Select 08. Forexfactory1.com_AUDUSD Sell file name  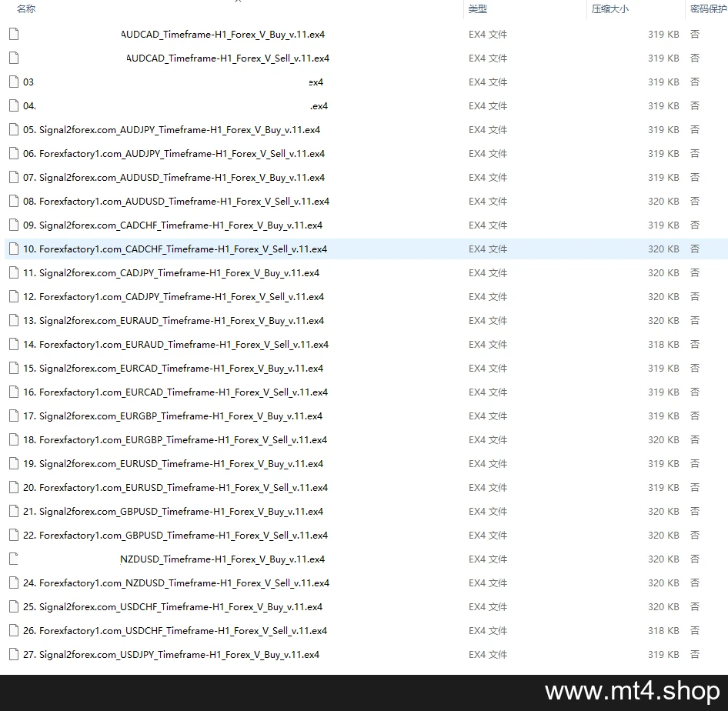click(176, 202)
